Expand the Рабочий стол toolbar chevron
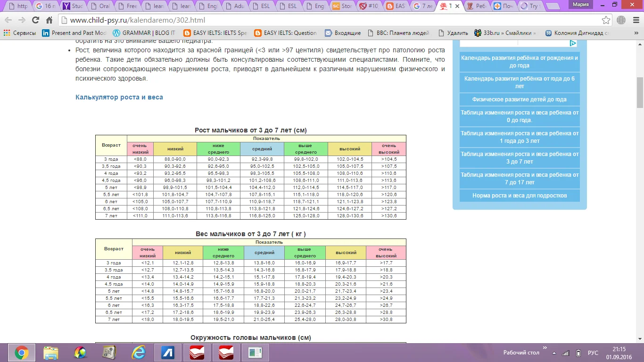Screen dimensions: 644x362 pos(545,349)
